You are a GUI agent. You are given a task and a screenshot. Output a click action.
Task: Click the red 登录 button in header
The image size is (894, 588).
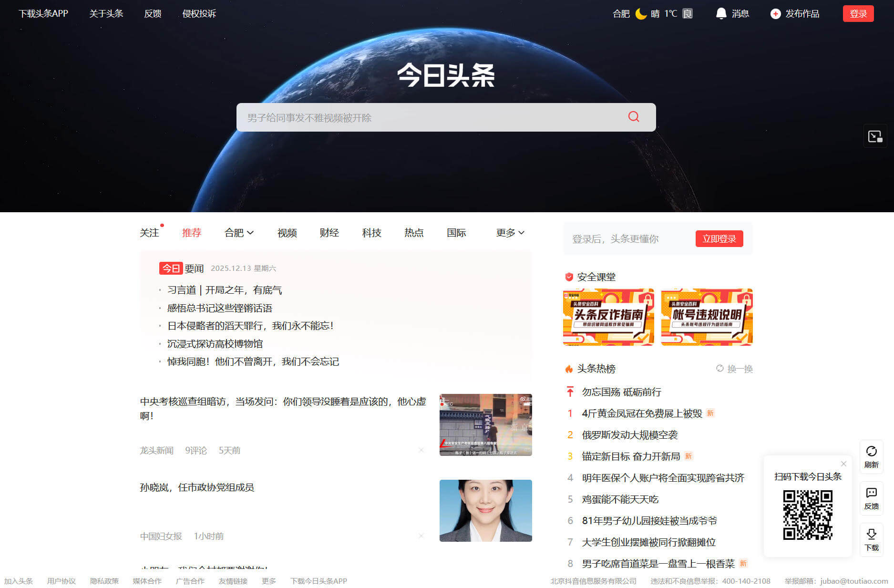(x=858, y=14)
